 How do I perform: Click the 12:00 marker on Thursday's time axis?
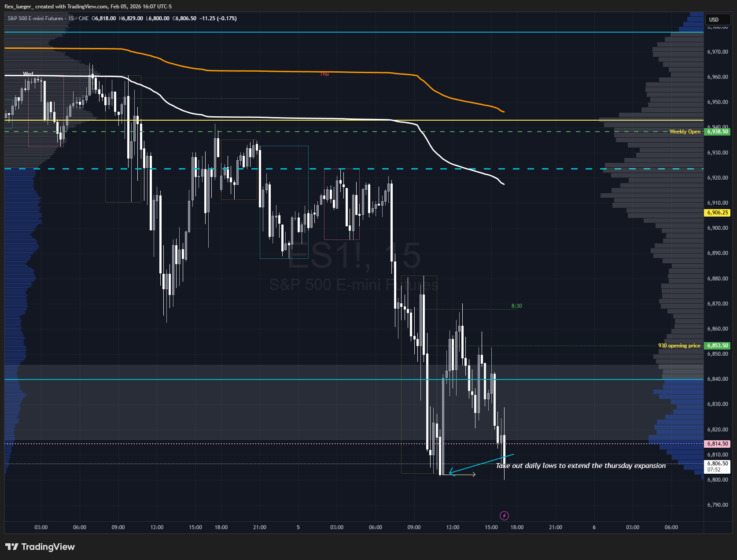453,527
